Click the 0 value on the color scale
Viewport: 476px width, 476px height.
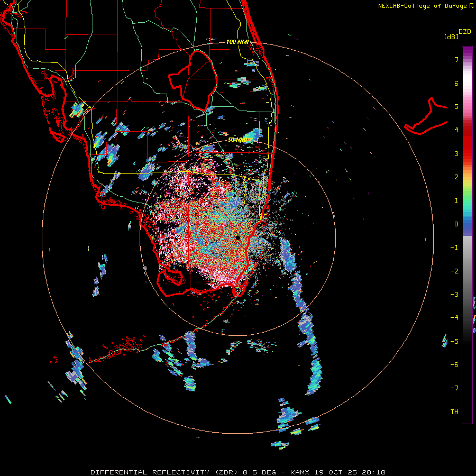tap(456, 224)
